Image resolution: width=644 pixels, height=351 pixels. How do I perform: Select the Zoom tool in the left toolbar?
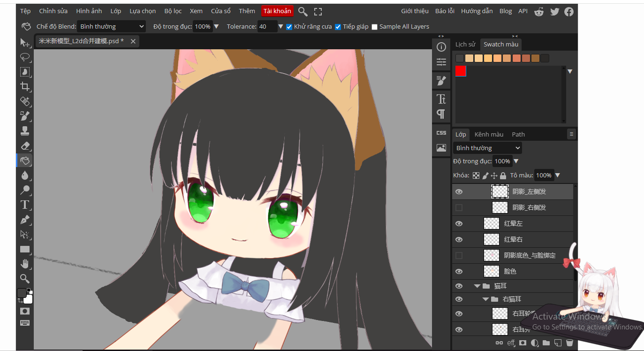[x=25, y=279]
